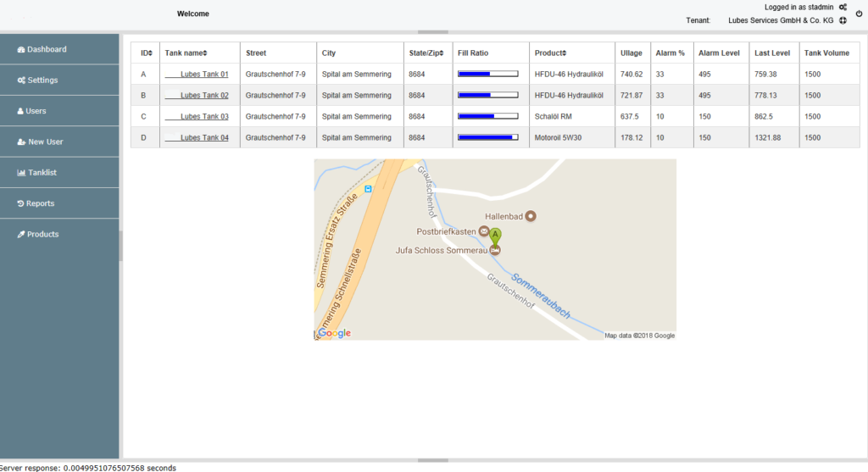Viewport: 868px width, 472px height.
Task: Click fill ratio bar for Lubes Tank 01
Action: coord(487,74)
